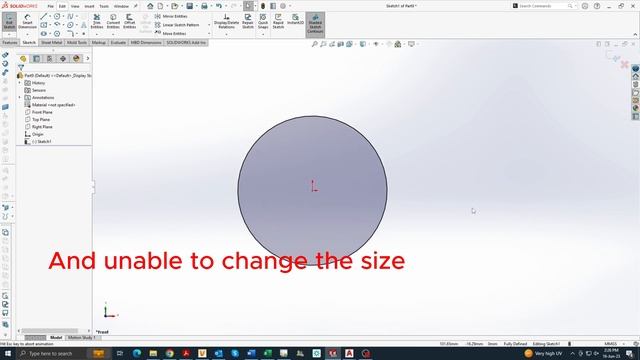Viewport: 640px width, 360px height.
Task: Switch to SOLIDWORKS Add-Ins tab
Action: point(186,42)
